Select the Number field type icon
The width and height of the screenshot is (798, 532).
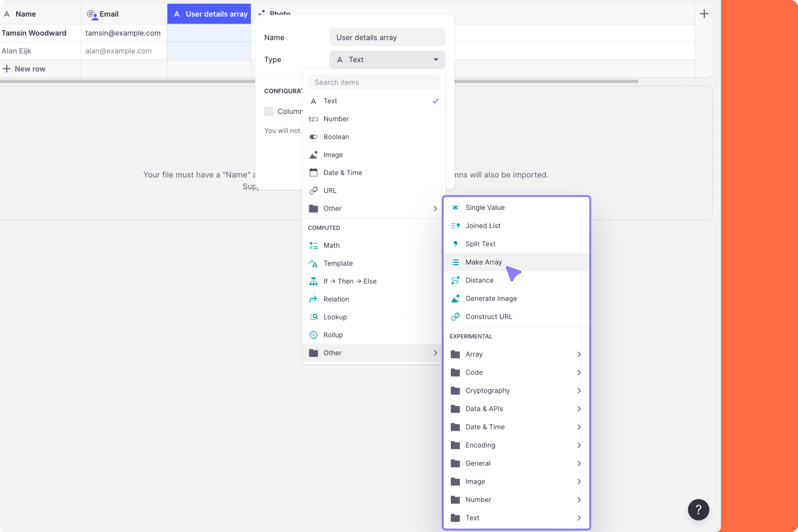pyautogui.click(x=313, y=119)
